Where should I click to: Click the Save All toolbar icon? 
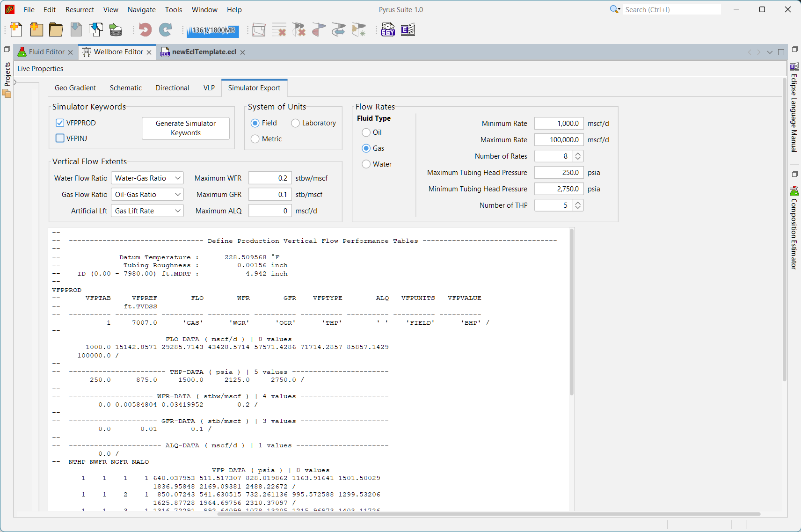[x=96, y=30]
